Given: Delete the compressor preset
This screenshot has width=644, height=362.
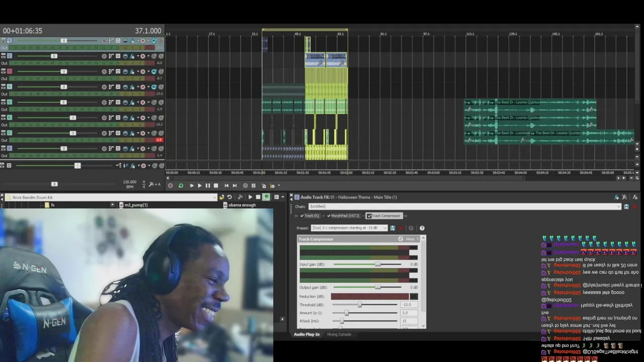Looking at the screenshot, I should (x=401, y=228).
